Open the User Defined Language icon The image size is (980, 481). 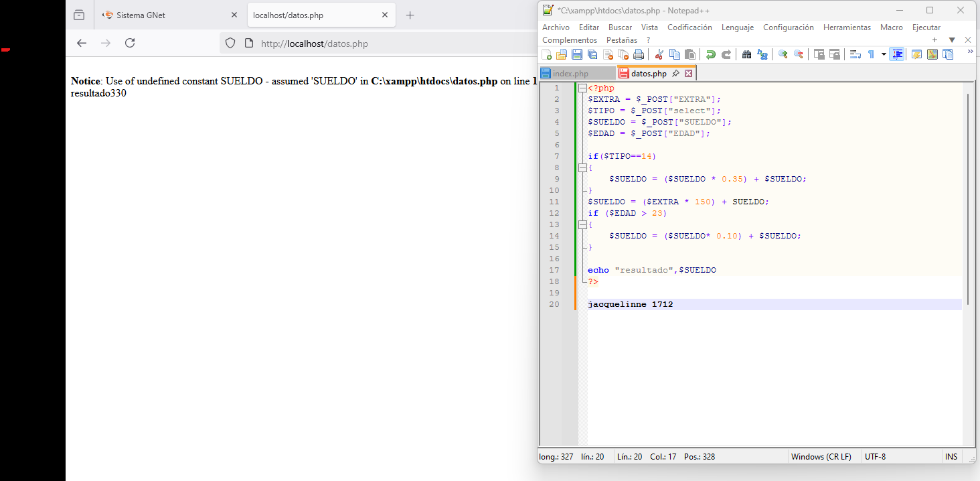tap(917, 54)
